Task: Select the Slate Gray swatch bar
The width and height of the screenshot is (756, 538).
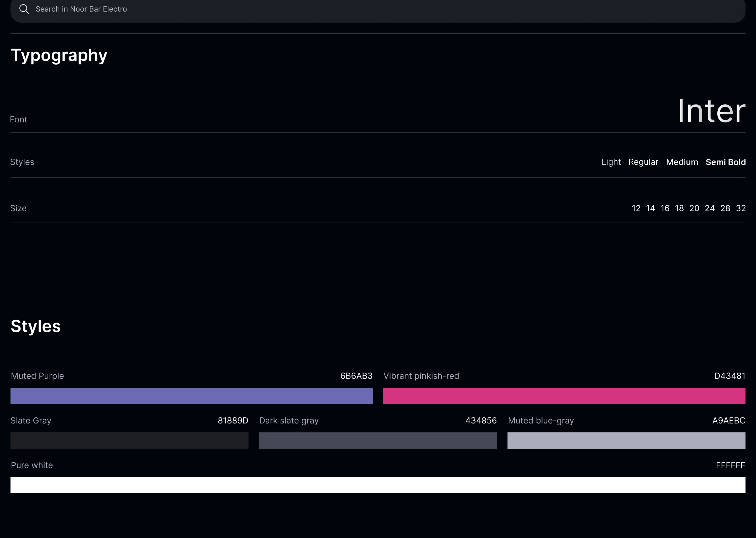Action: (129, 441)
